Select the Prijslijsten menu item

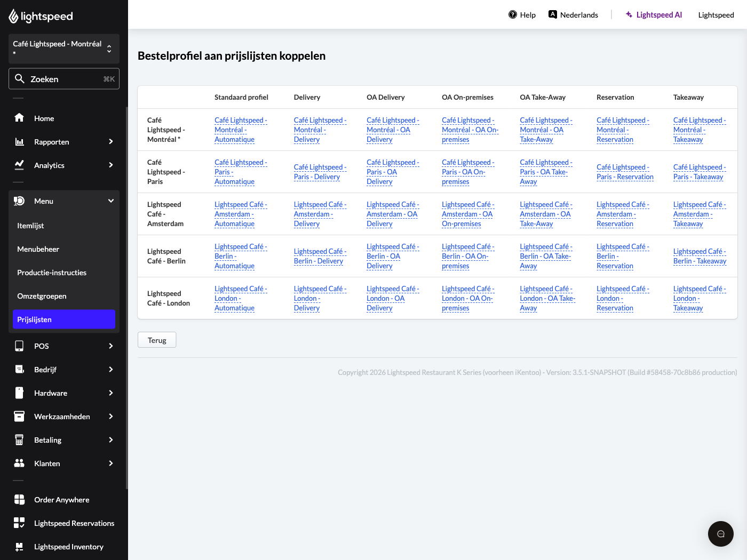[x=64, y=319]
